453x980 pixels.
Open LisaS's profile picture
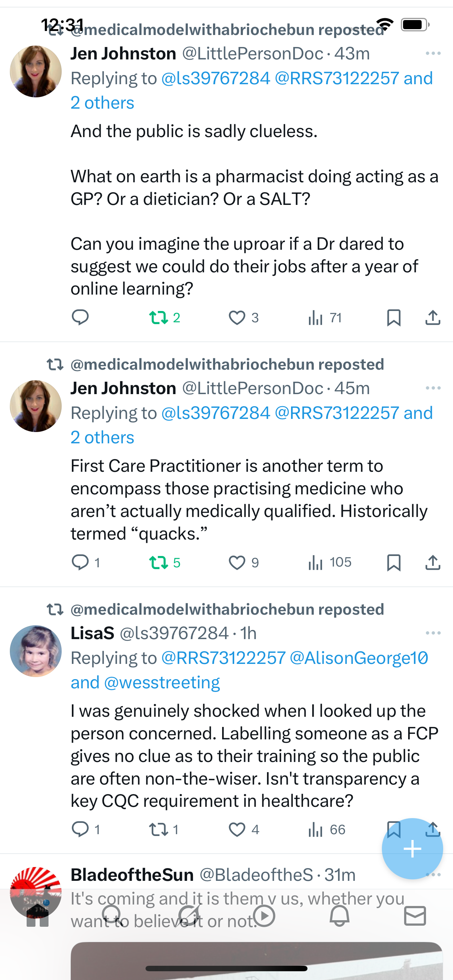pos(36,651)
